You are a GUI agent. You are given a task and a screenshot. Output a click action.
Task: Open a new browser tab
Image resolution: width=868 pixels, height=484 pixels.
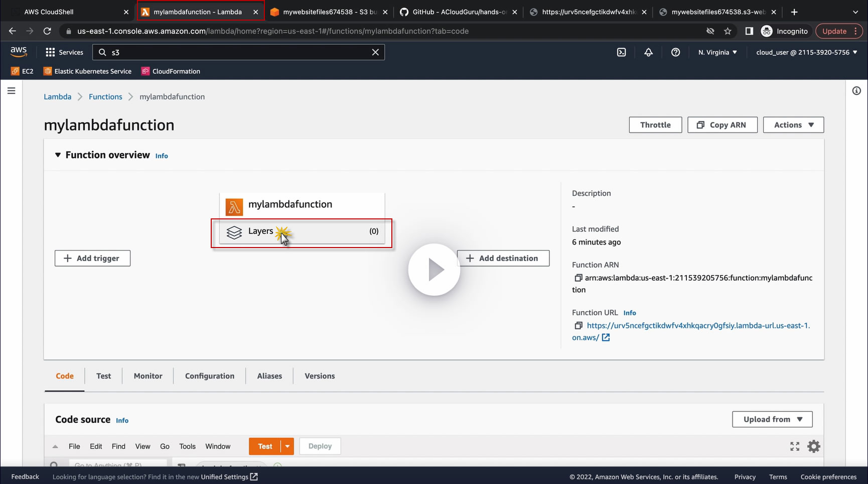[794, 12]
